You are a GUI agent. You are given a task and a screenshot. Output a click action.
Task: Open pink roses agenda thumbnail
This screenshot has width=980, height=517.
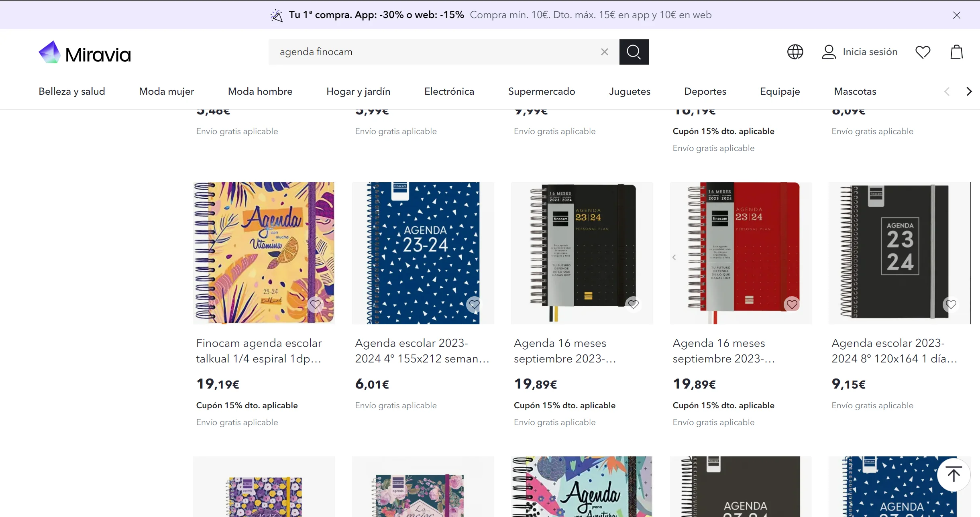[x=423, y=486]
